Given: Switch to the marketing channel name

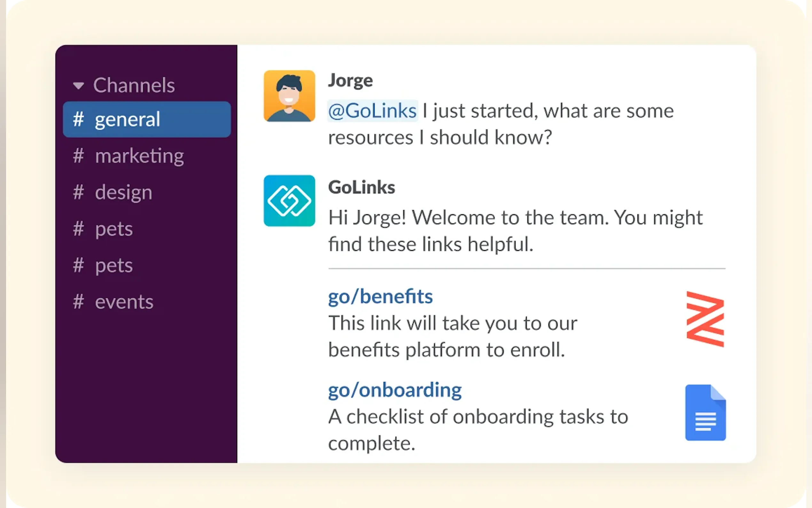Looking at the screenshot, I should (x=139, y=156).
